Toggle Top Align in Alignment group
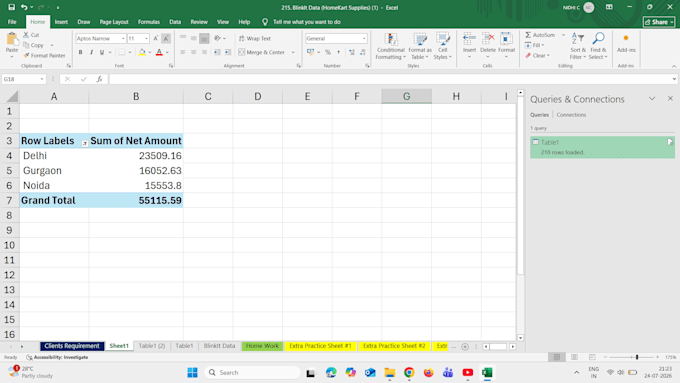680x383 pixels. coord(183,39)
